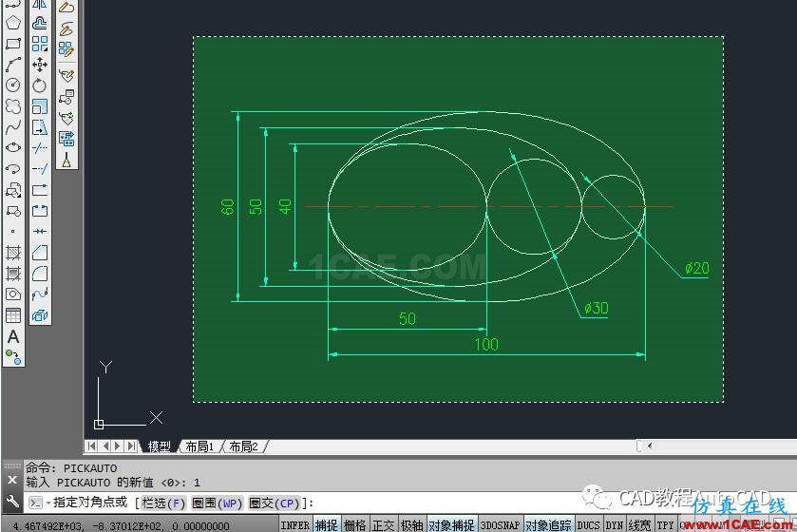
Task: Click the Synchronize Attributes icon
Action: click(x=66, y=118)
